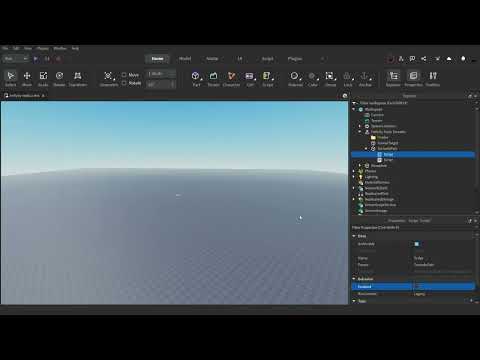Click the move increment studs field
This screenshot has height=360, width=480.
click(161, 74)
